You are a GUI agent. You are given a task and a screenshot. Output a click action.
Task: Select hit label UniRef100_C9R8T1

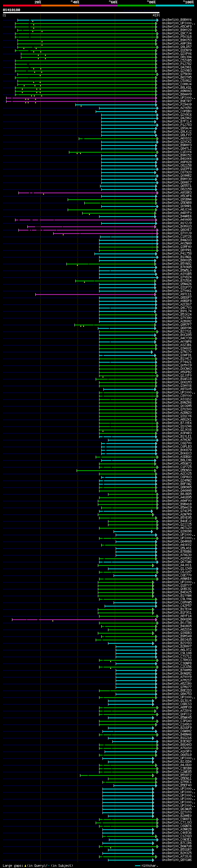coord(177,819)
